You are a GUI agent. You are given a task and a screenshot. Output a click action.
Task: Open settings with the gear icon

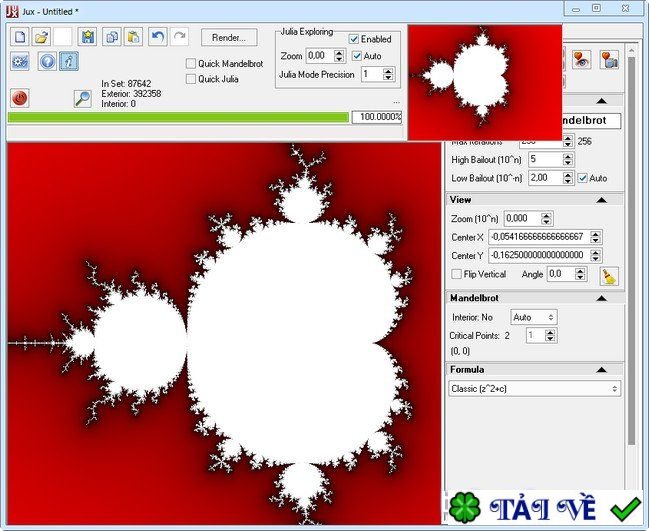tap(19, 62)
